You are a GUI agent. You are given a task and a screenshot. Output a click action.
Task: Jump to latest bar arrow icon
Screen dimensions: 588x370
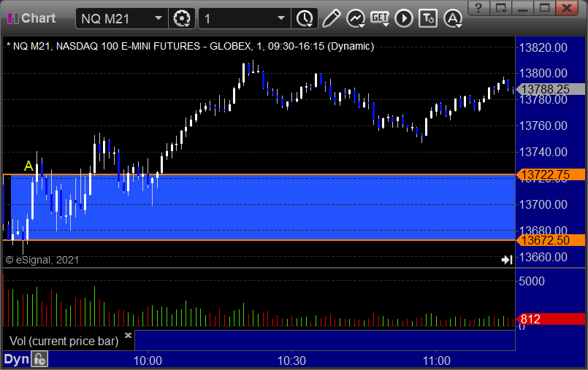coord(507,260)
